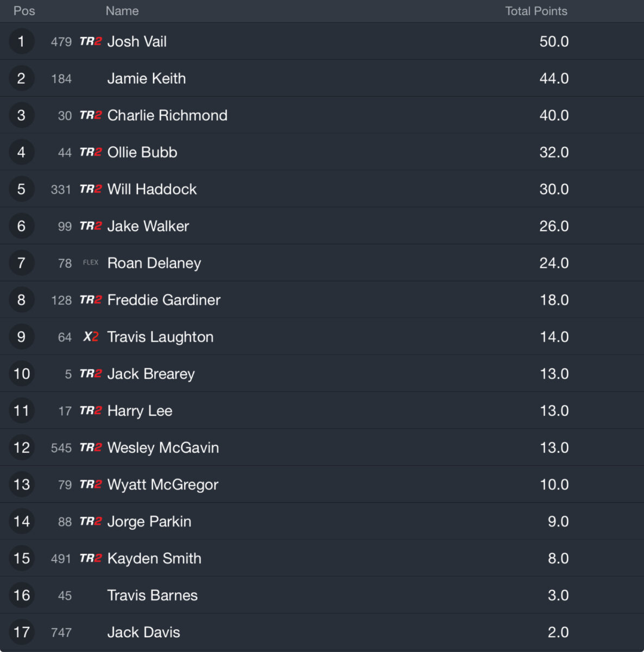Open rider Ollie Bubb's entry
This screenshot has width=644, height=652.
pyautogui.click(x=142, y=152)
